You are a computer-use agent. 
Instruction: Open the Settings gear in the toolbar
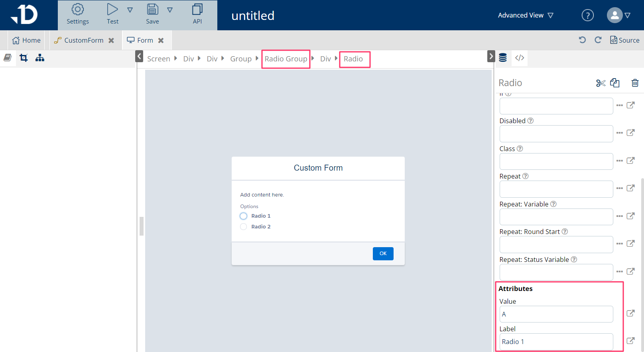point(77,10)
